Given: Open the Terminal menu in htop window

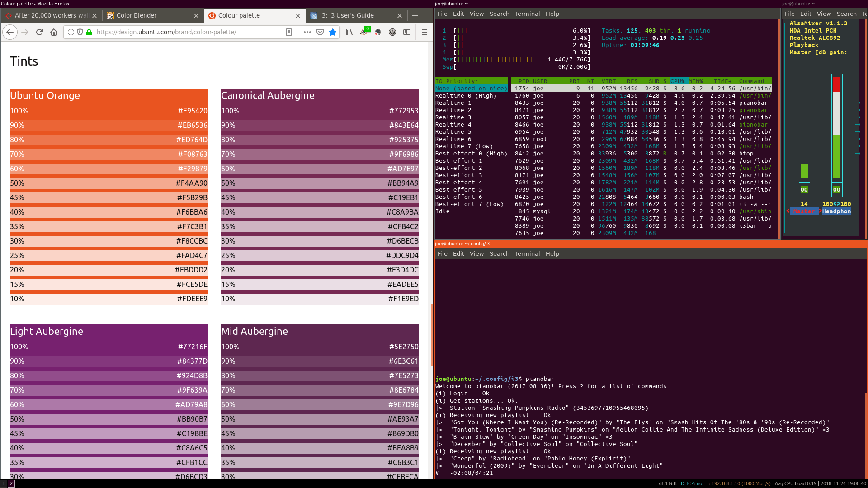Looking at the screenshot, I should tap(527, 14).
